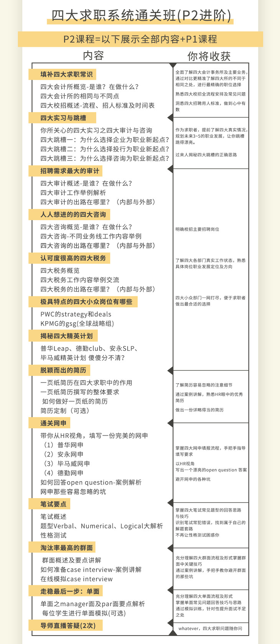Select the 四大实习与跳槽 section label

tap(63, 118)
